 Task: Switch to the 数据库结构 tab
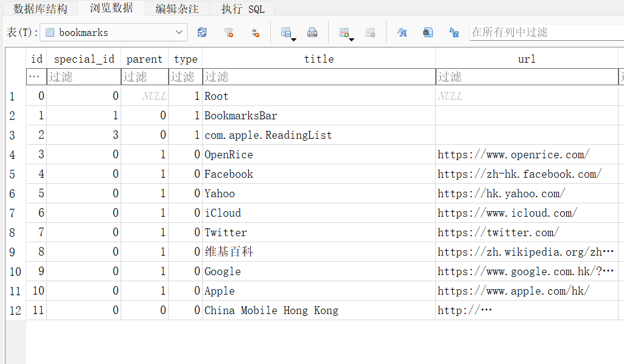tap(40, 9)
